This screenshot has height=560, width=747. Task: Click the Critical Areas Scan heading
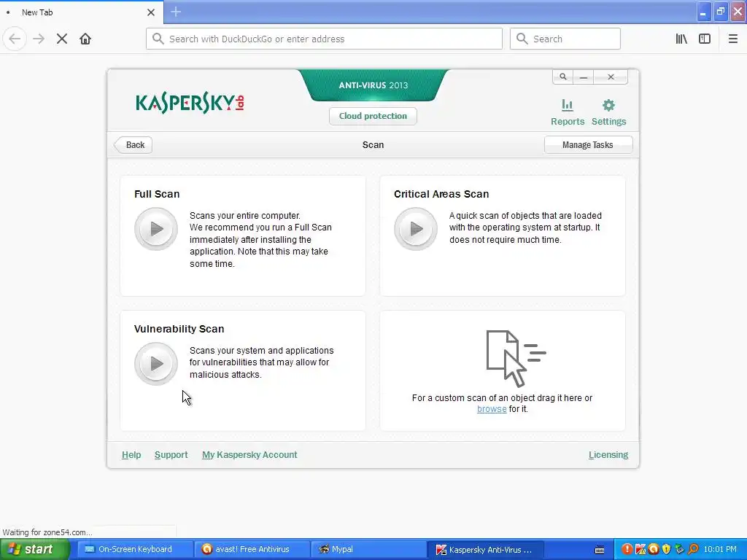click(441, 194)
